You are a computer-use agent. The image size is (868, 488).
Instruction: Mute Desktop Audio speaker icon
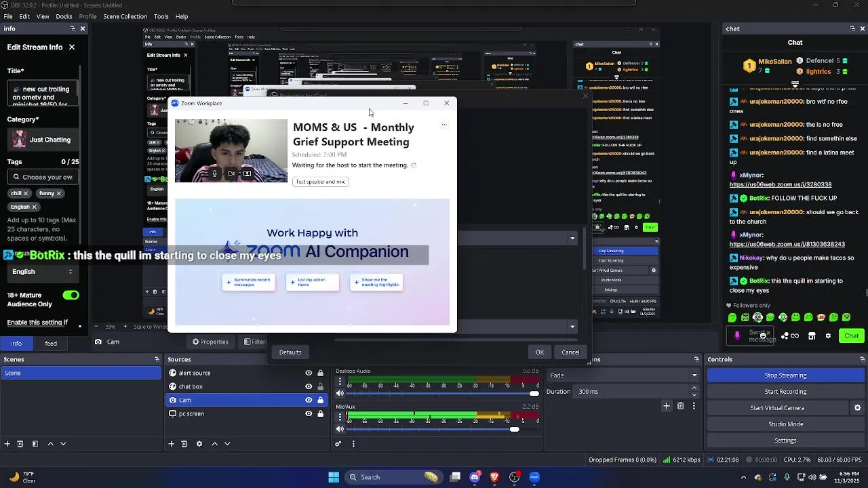pos(340,393)
